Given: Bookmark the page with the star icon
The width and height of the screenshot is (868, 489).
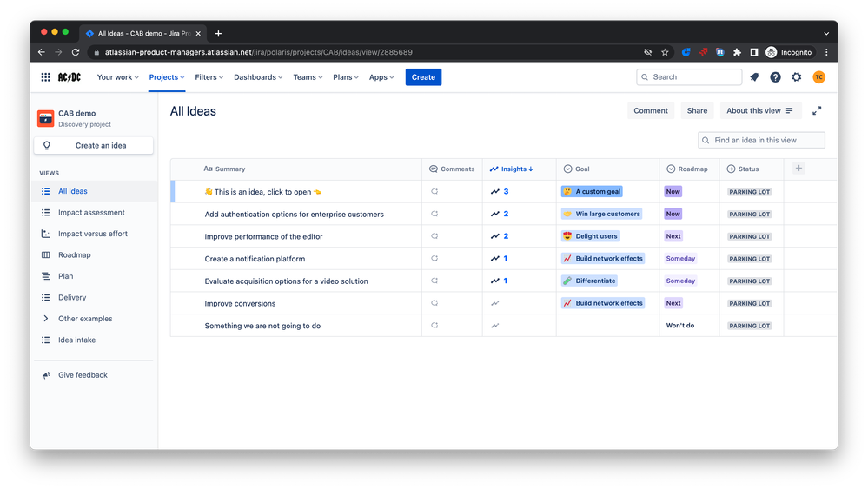Looking at the screenshot, I should [665, 52].
